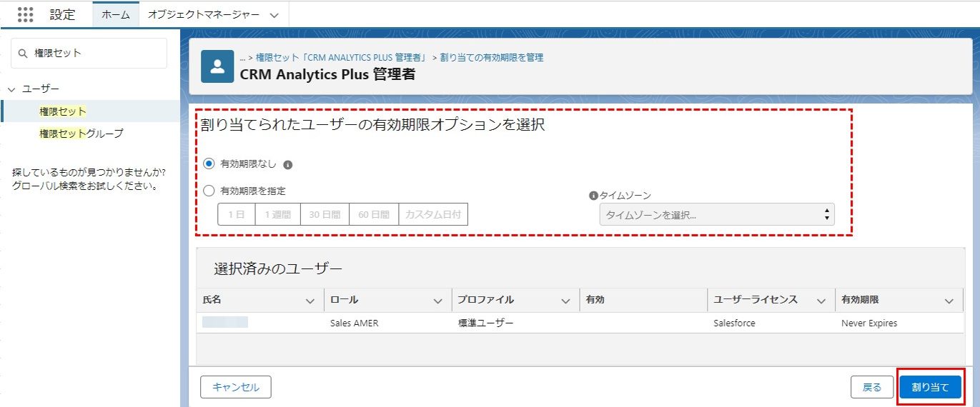The width and height of the screenshot is (980, 407).
Task: Click the CRM Analytics Plus user icon
Action: [217, 66]
